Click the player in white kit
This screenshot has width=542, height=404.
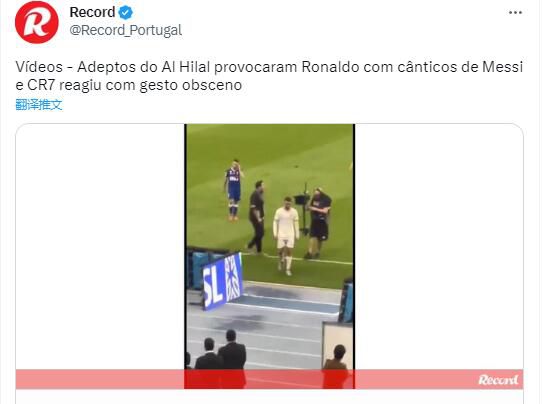(286, 236)
